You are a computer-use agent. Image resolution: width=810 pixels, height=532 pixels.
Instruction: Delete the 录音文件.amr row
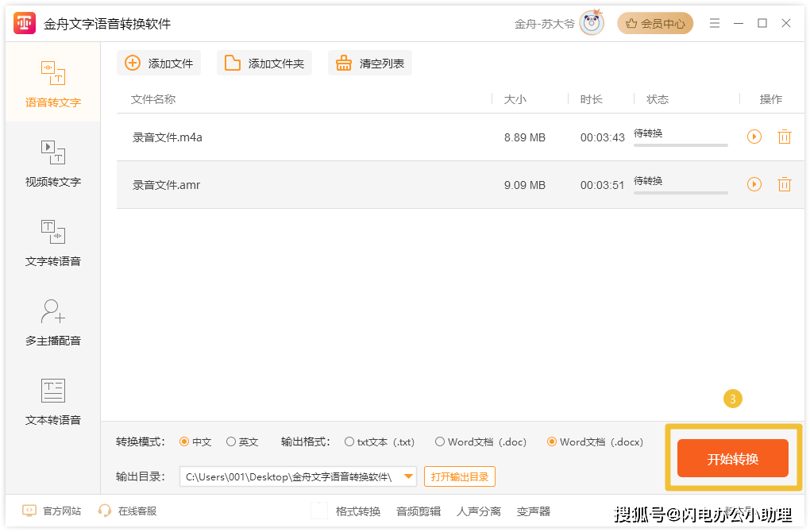[784, 184]
